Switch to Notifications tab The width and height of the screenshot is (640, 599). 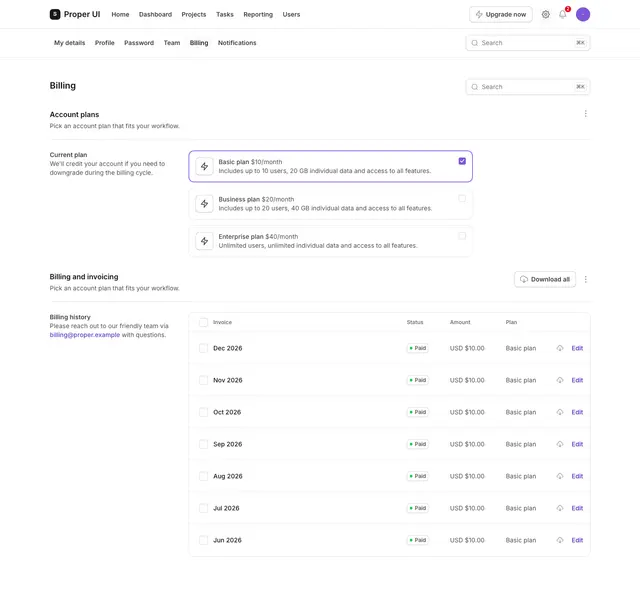[x=237, y=43]
